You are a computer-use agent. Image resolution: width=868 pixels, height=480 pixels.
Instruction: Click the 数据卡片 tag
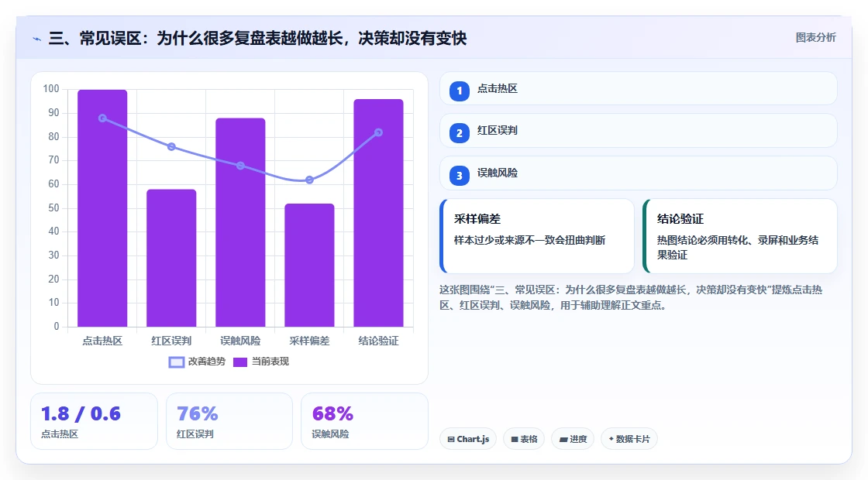click(629, 439)
